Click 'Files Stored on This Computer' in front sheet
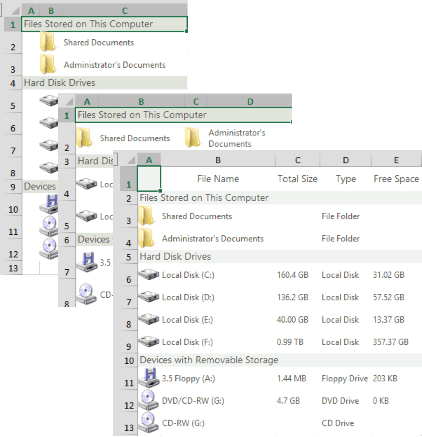The width and height of the screenshot is (422, 437). coord(204,198)
